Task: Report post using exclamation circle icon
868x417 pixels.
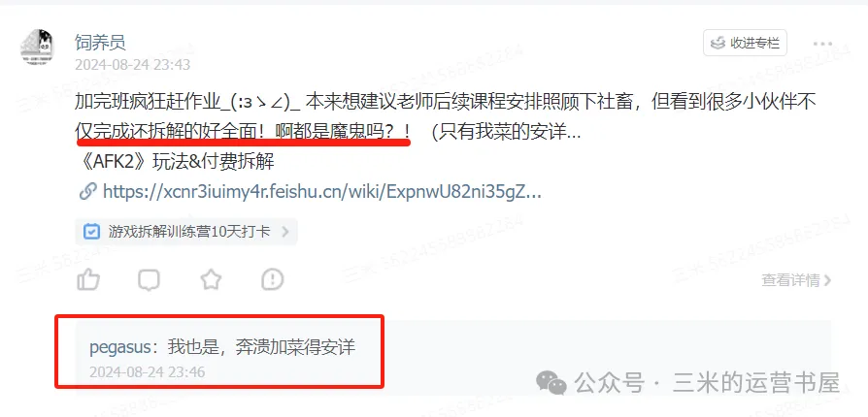Action: point(273,280)
